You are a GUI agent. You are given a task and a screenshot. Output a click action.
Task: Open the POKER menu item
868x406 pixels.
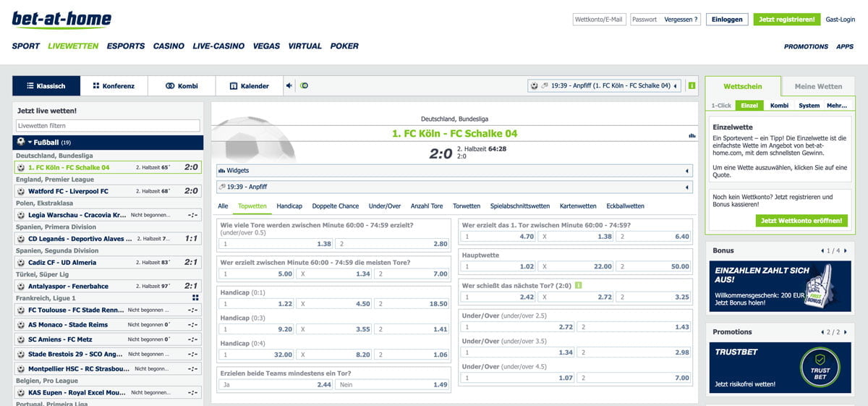coord(344,46)
